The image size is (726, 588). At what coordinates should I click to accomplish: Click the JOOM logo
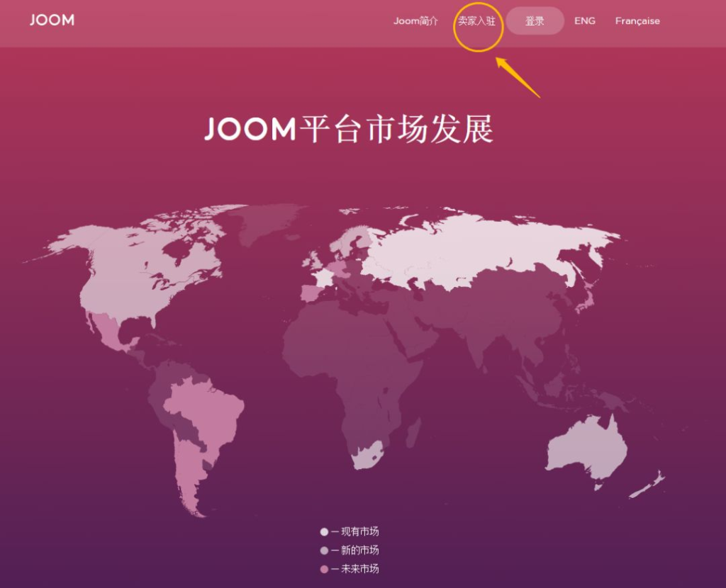pyautogui.click(x=52, y=20)
